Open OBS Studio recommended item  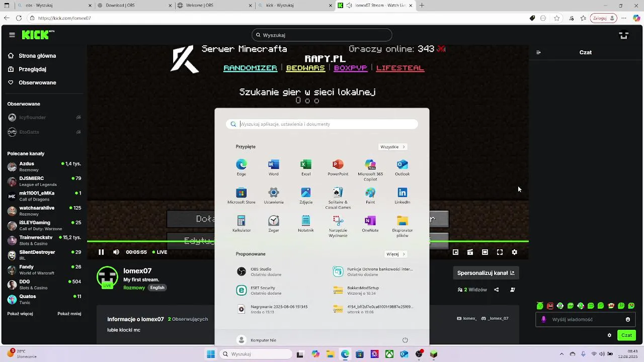(x=275, y=271)
